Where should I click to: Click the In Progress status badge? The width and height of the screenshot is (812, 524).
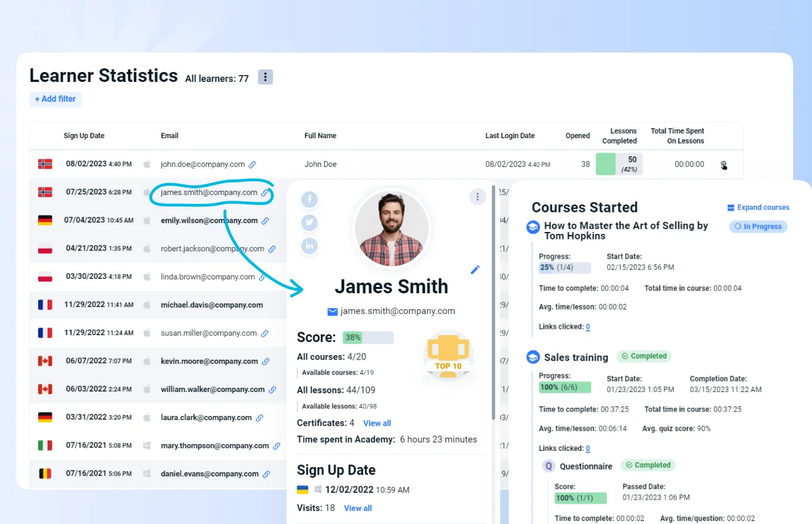point(758,226)
